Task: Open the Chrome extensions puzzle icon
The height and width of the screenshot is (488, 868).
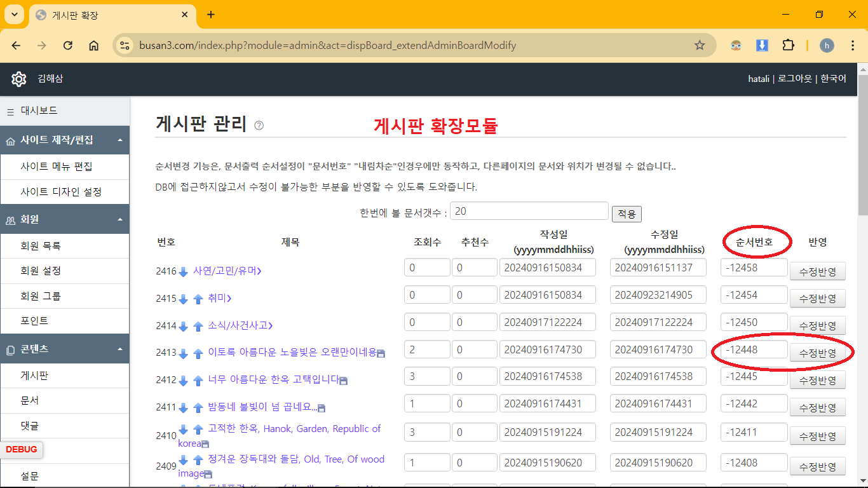Action: 788,45
